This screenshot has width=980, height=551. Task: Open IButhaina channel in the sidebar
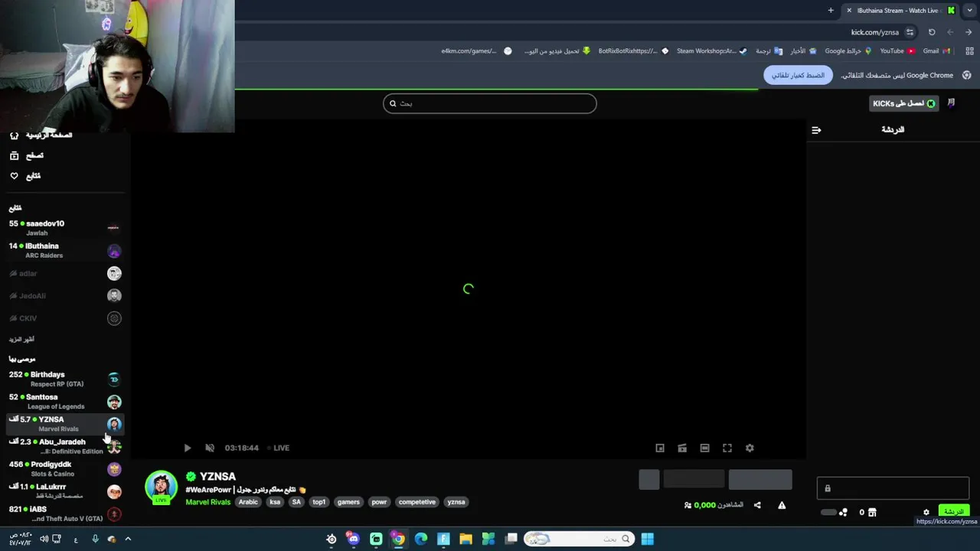pyautogui.click(x=65, y=250)
